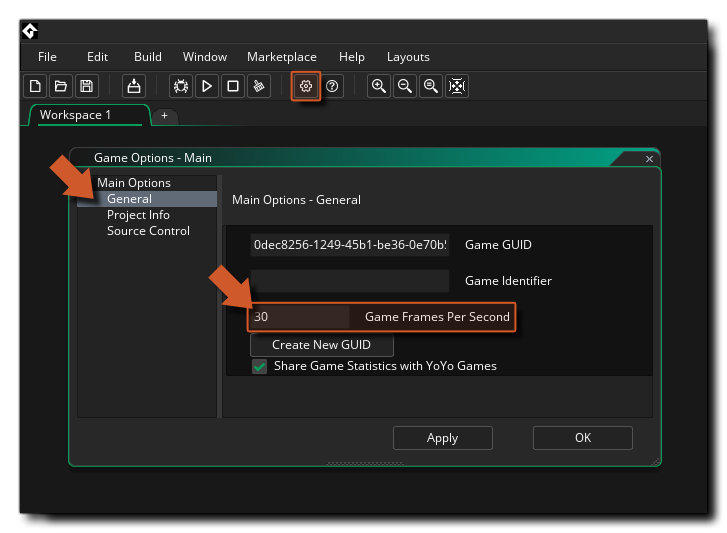
Task: Click the Game GUID label
Action: pyautogui.click(x=498, y=245)
